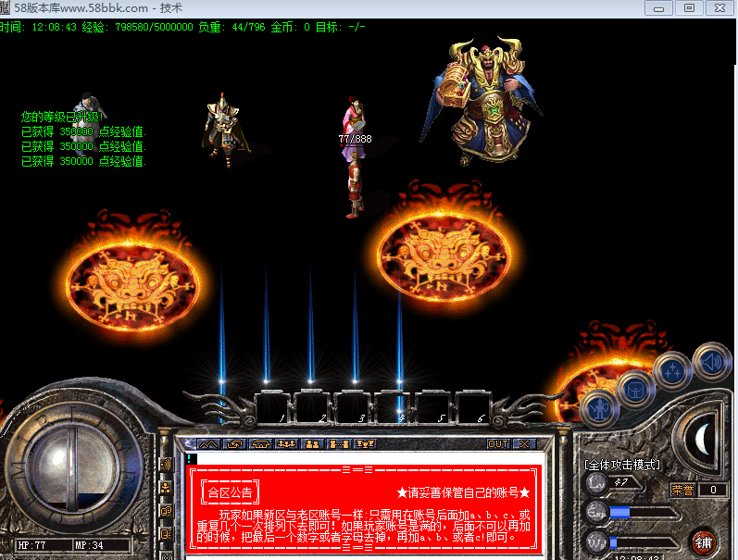Viewport: 738px width, 560px height.
Task: Click the 负重 44/796 status text
Action: tap(231, 27)
